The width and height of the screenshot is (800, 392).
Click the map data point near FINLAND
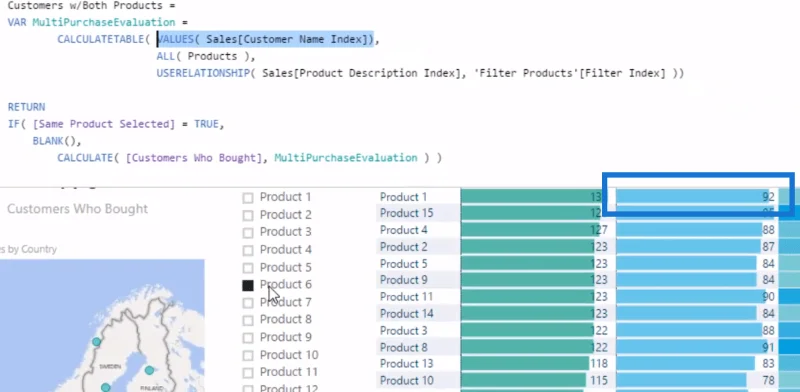(149, 370)
